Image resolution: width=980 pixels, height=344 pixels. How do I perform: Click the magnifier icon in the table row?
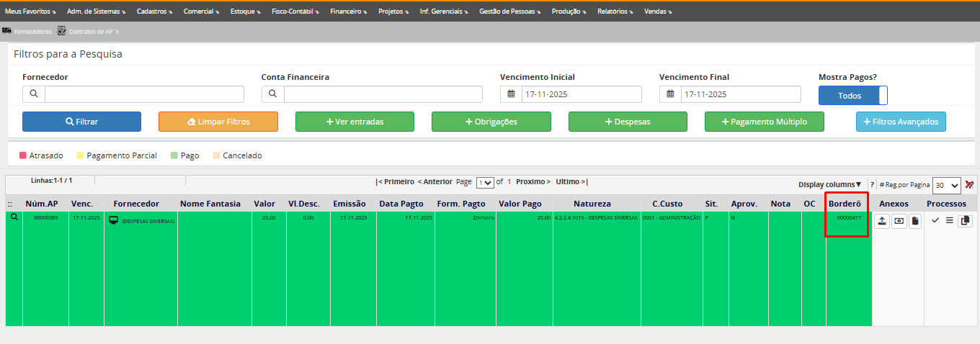click(x=14, y=217)
